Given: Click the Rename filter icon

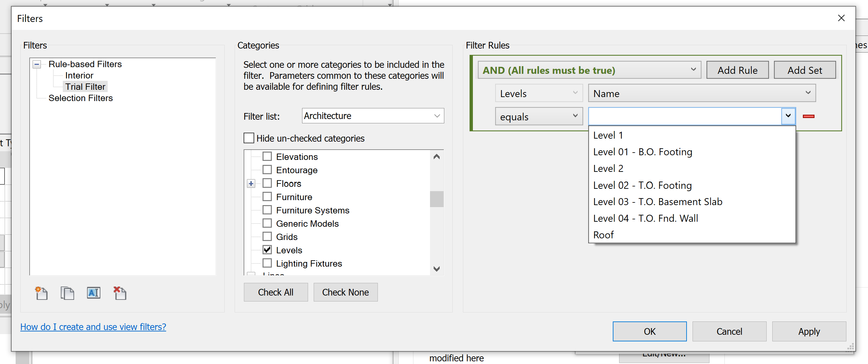Looking at the screenshot, I should (93, 293).
